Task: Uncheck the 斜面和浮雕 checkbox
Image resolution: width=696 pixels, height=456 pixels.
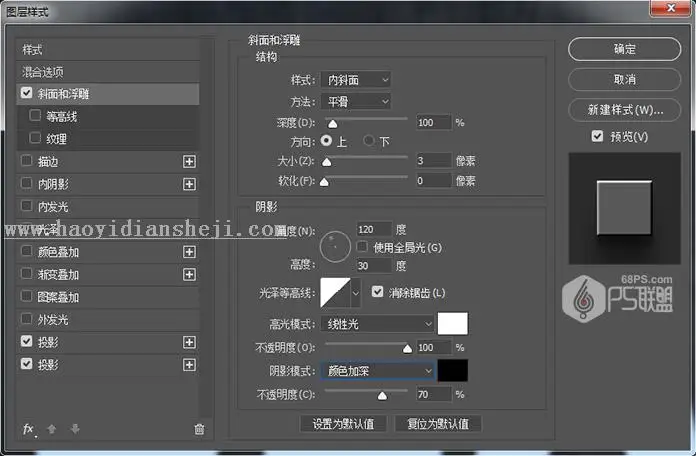Action: tap(27, 93)
